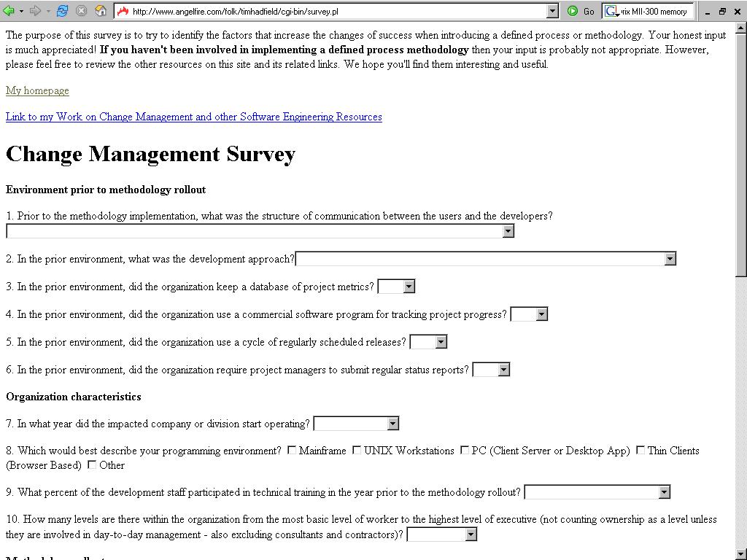Open the communication structure dropdown for question 1
Screen dimensions: 747x560
point(508,230)
